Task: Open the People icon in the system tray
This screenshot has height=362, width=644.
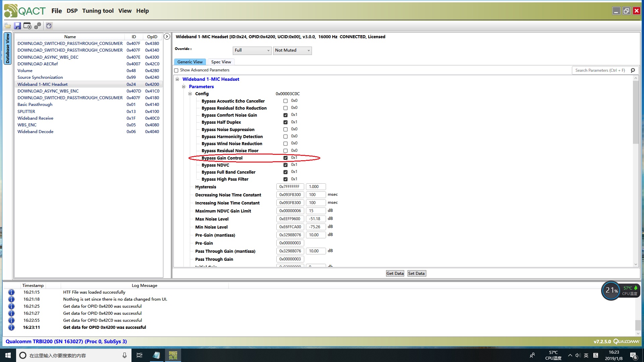Action: click(x=532, y=355)
